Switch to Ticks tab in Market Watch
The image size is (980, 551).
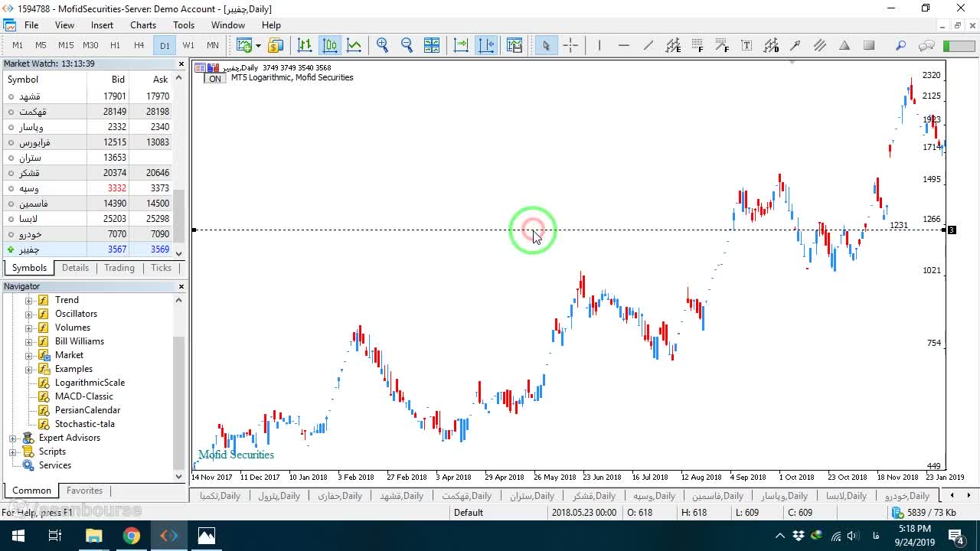[x=161, y=268]
